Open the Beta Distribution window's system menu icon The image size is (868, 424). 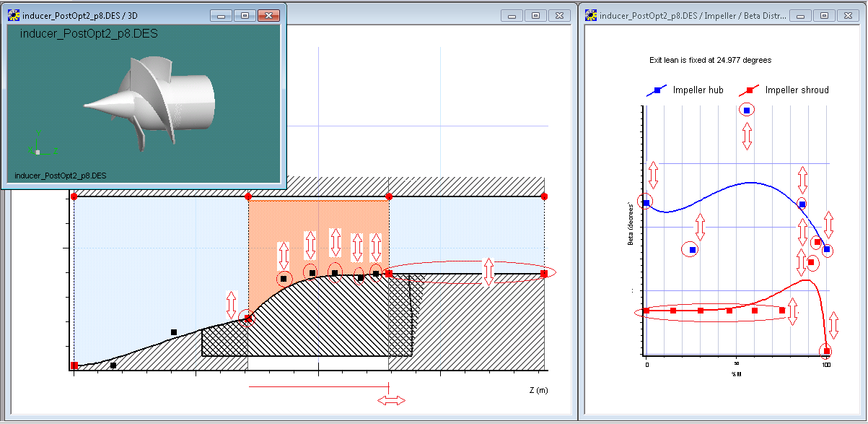(x=592, y=14)
